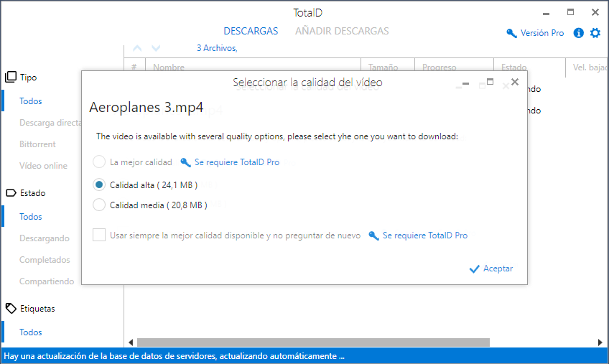Click the Aeroplanes 3.mp4 file title
Image resolution: width=609 pixels, height=364 pixels.
click(146, 107)
